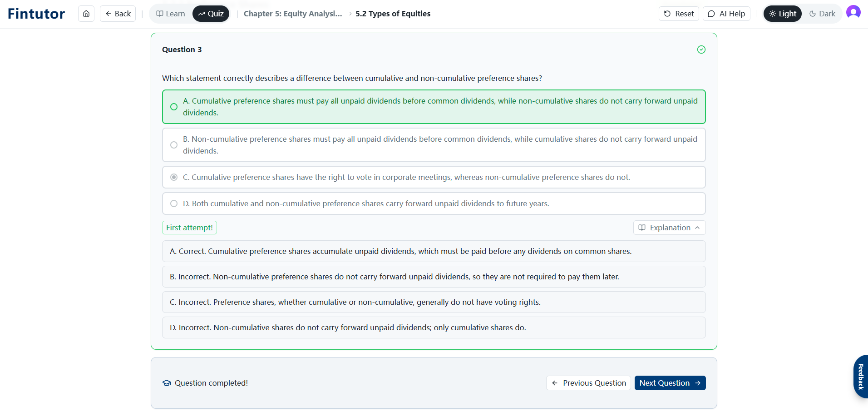Advance to the Next Question
868x412 pixels.
(670, 383)
